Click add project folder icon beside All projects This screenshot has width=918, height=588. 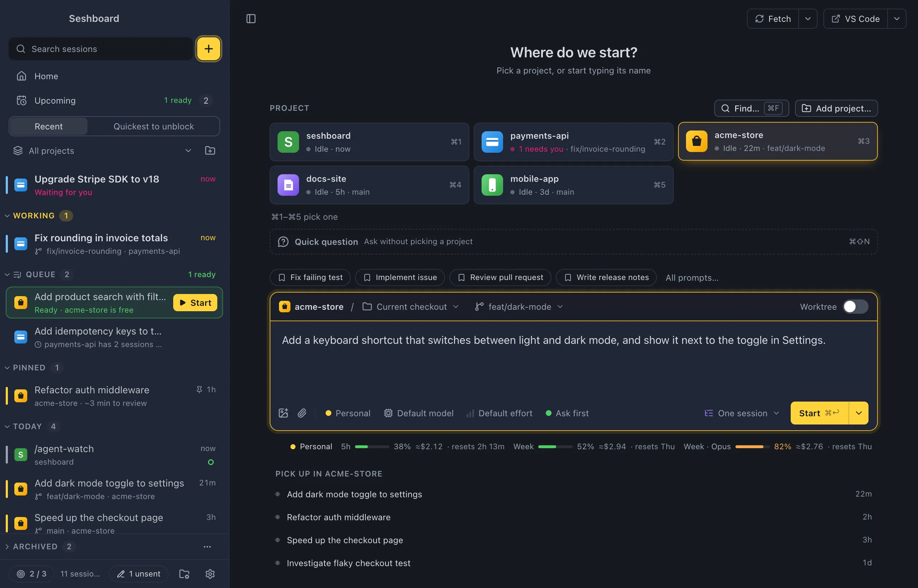[210, 151]
